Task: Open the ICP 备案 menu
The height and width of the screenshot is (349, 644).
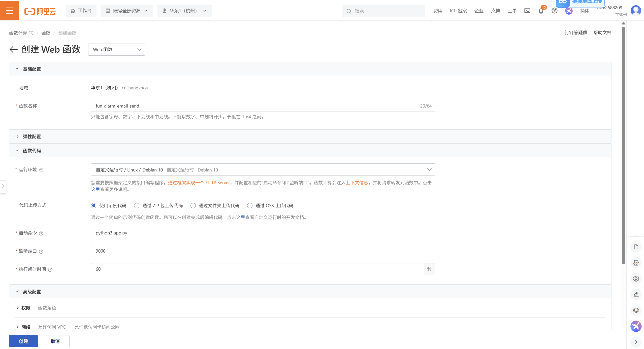Action: (458, 11)
